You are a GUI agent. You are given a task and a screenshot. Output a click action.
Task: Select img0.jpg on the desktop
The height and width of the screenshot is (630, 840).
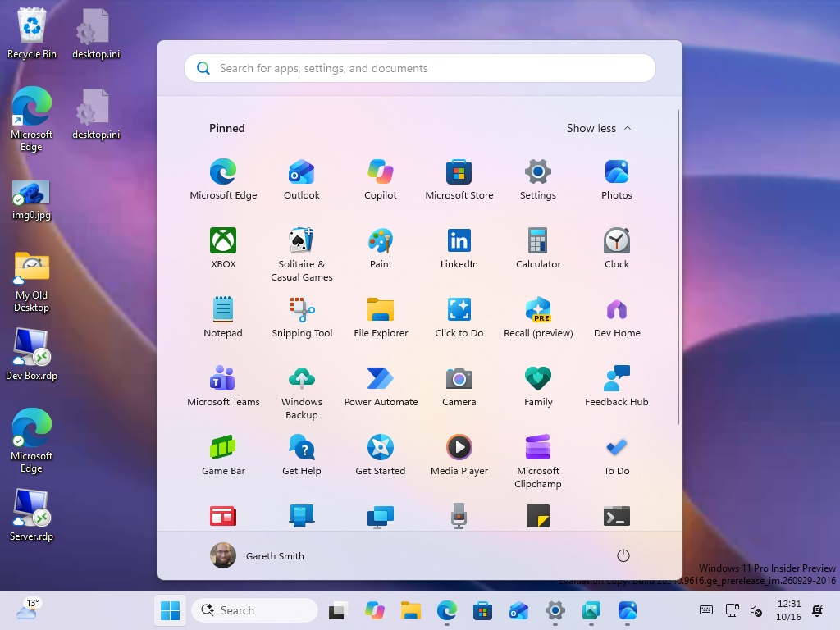point(32,200)
